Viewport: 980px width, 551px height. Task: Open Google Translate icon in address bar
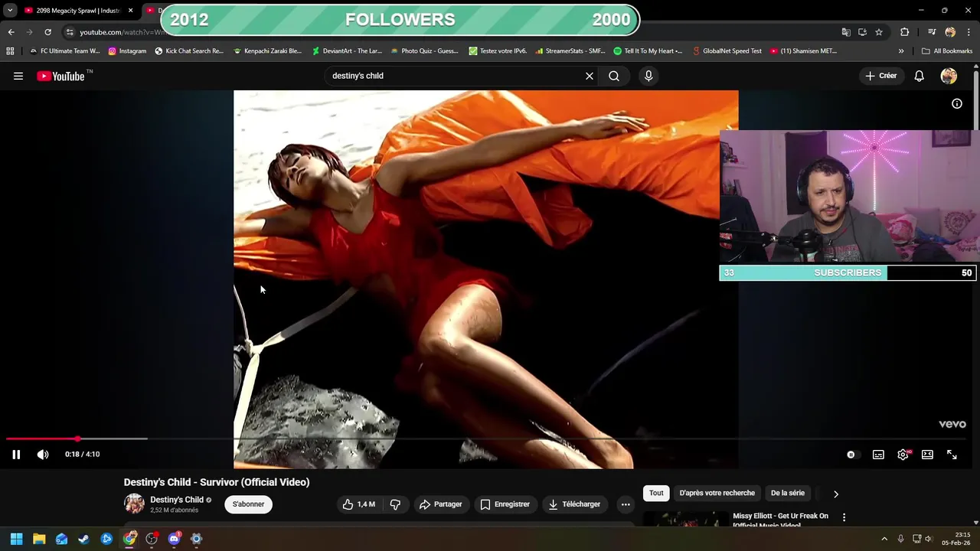point(846,32)
